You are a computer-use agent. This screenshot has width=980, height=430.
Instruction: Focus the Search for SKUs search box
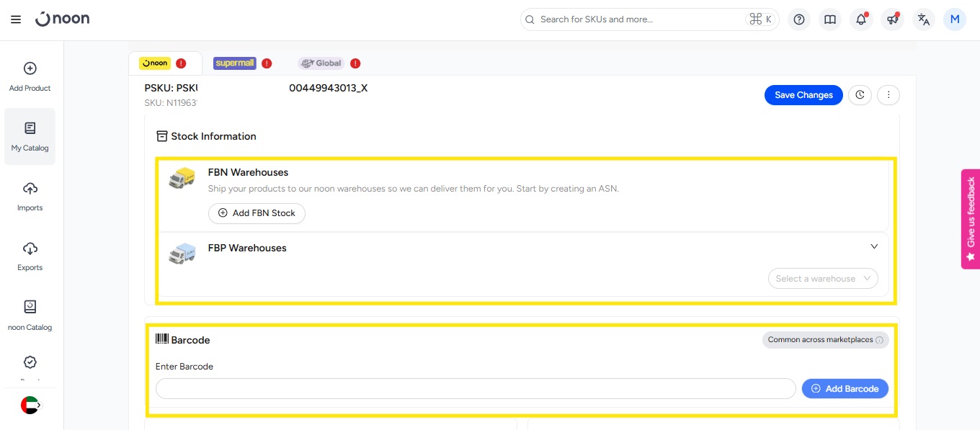pos(649,19)
